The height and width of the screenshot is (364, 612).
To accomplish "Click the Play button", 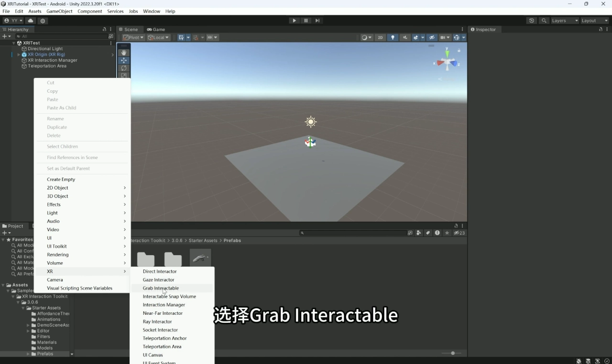I will [294, 21].
